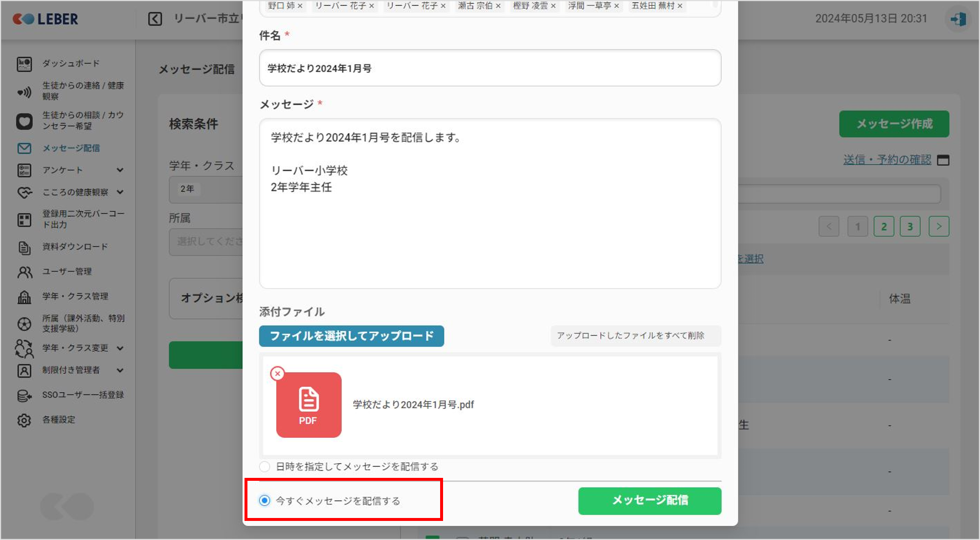Click the calendar icon beside 送信・予約の確認
980x540 pixels.
[x=943, y=160]
